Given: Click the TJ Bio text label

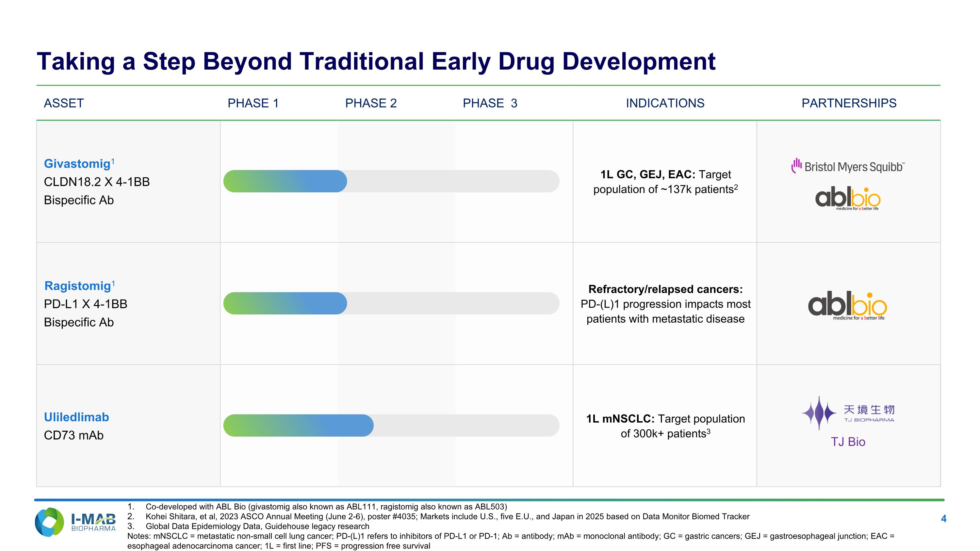Looking at the screenshot, I should [x=848, y=442].
